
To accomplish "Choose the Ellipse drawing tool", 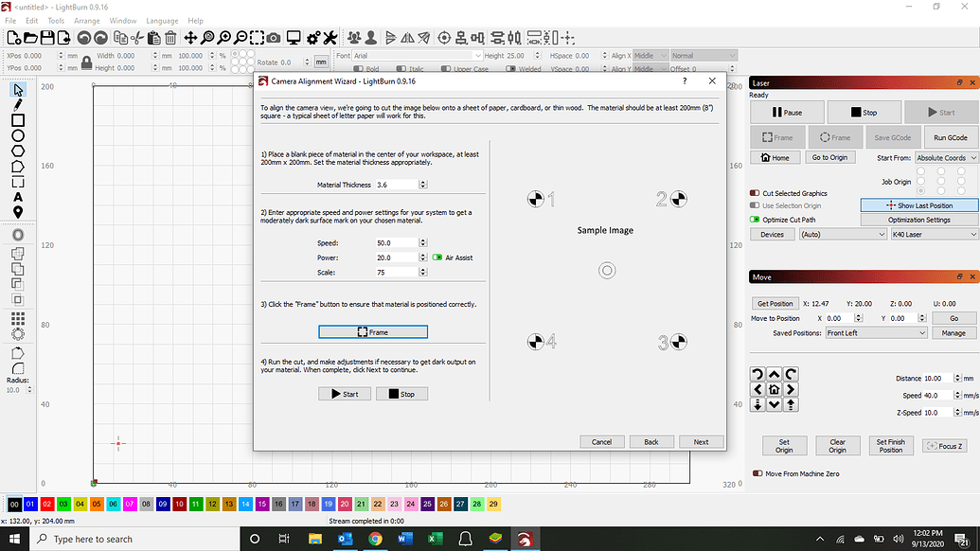I will 16,135.
